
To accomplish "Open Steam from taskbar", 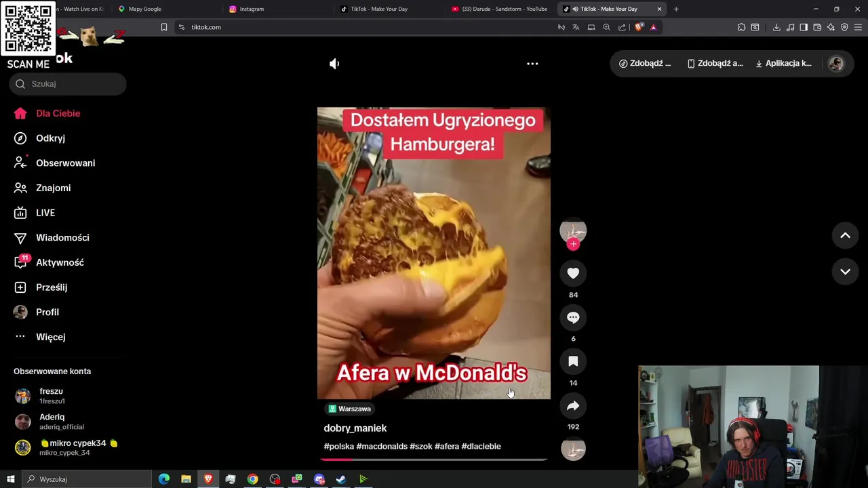I will pos(341,479).
